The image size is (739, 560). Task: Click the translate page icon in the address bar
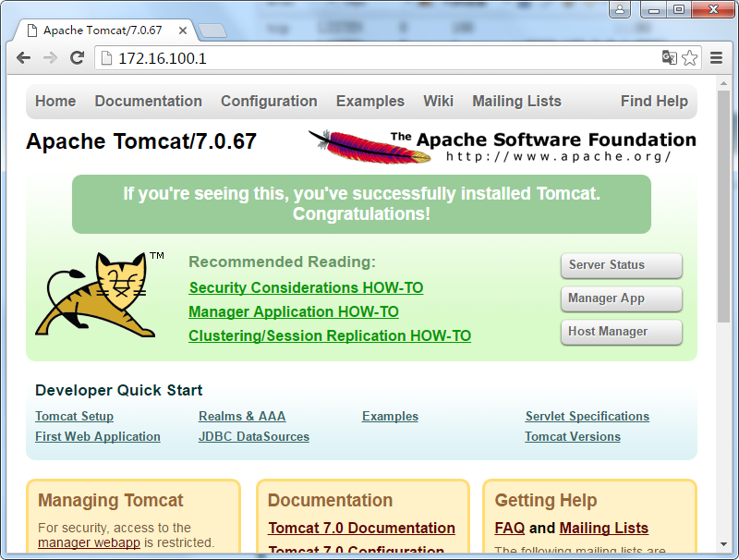669,57
